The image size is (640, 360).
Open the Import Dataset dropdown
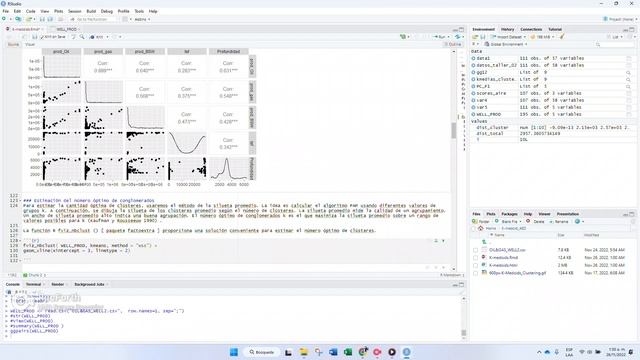(508, 37)
